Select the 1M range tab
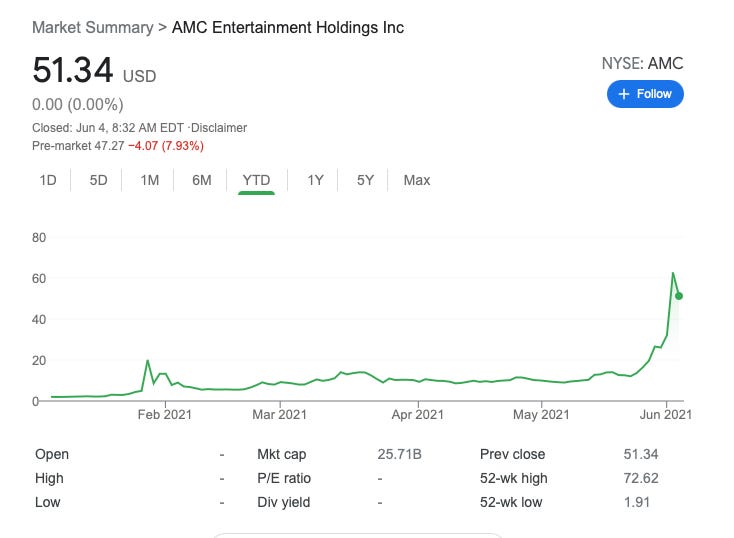Viewport: 734px width, 538px height. (150, 180)
